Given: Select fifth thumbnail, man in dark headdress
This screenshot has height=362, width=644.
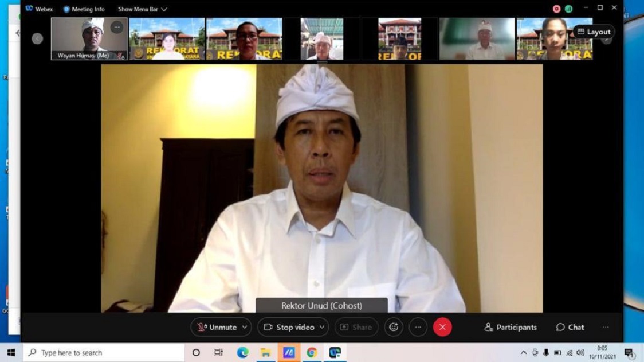Looking at the screenshot, I should point(399,38).
